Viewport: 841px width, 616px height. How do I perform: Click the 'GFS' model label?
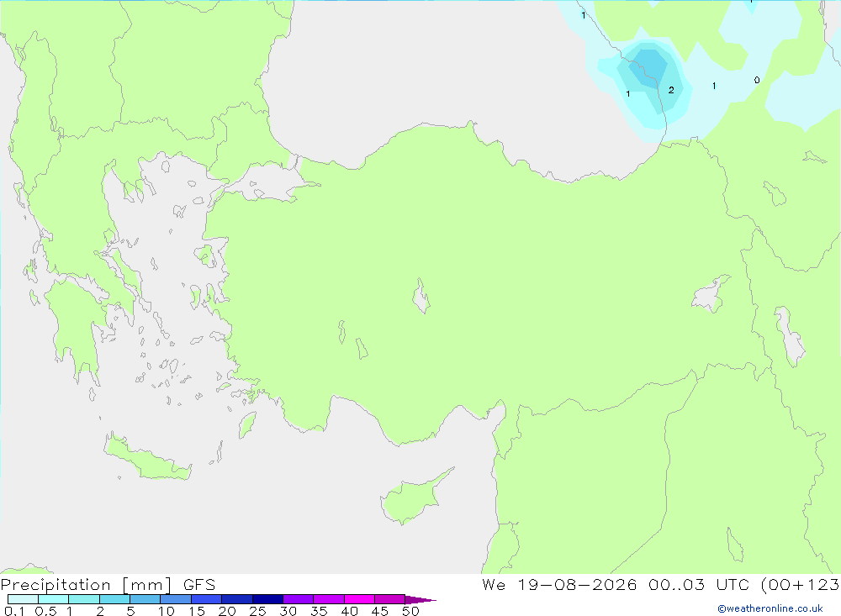199,585
